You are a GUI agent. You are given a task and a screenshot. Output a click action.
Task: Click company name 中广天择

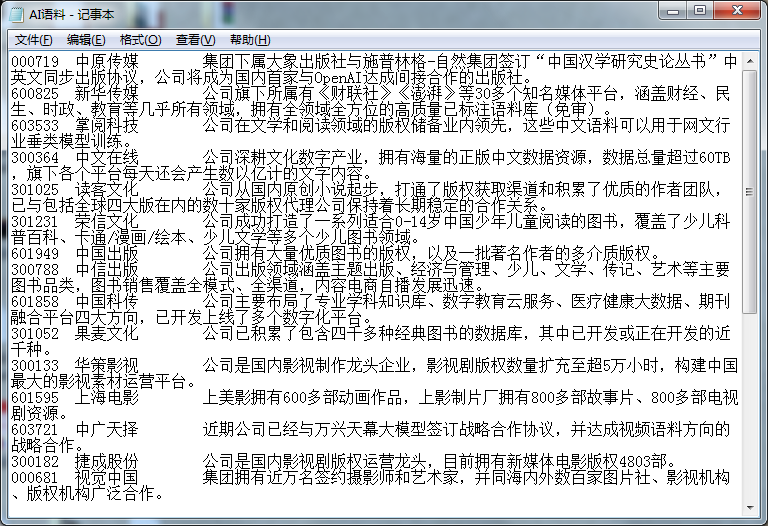pos(107,430)
